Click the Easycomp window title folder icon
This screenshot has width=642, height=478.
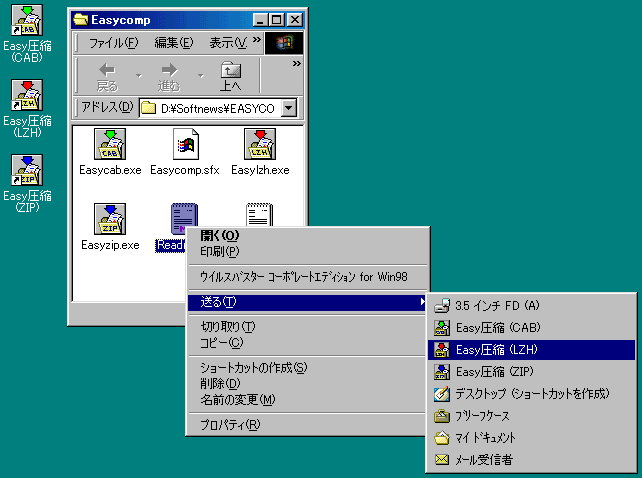click(81, 19)
